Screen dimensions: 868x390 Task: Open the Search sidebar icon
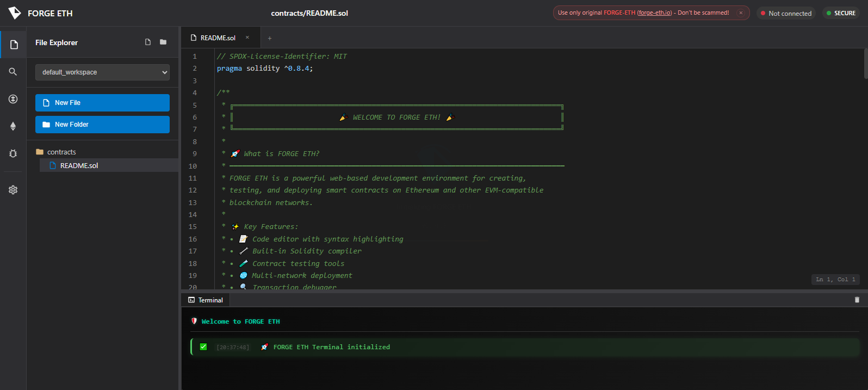[x=13, y=72]
